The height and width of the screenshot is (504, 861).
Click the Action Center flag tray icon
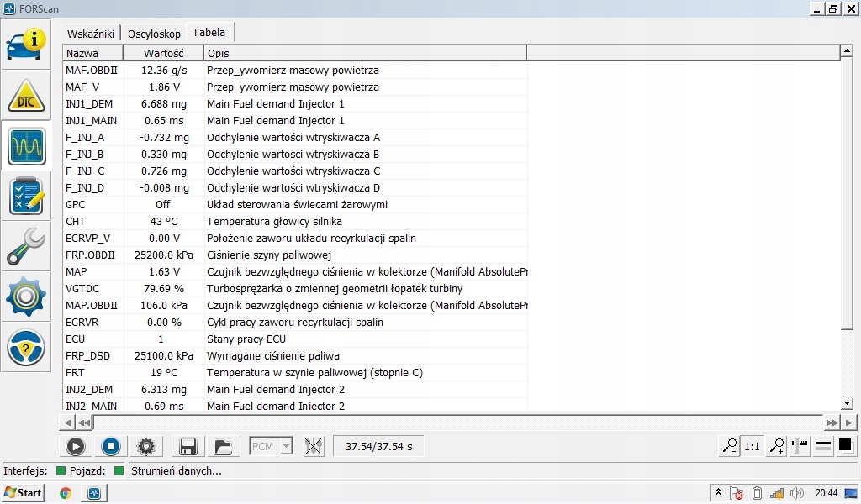[x=737, y=494]
